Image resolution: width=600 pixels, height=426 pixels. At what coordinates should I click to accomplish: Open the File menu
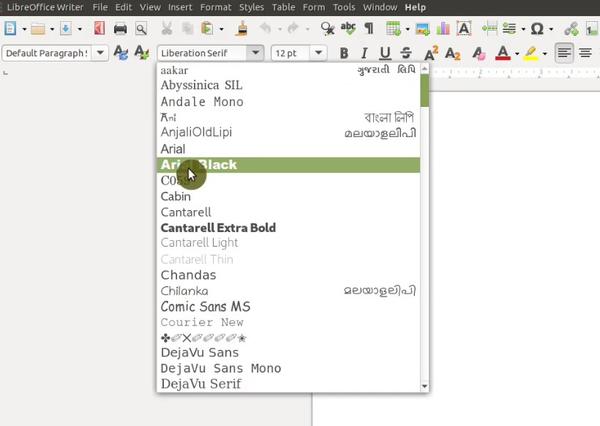100,7
